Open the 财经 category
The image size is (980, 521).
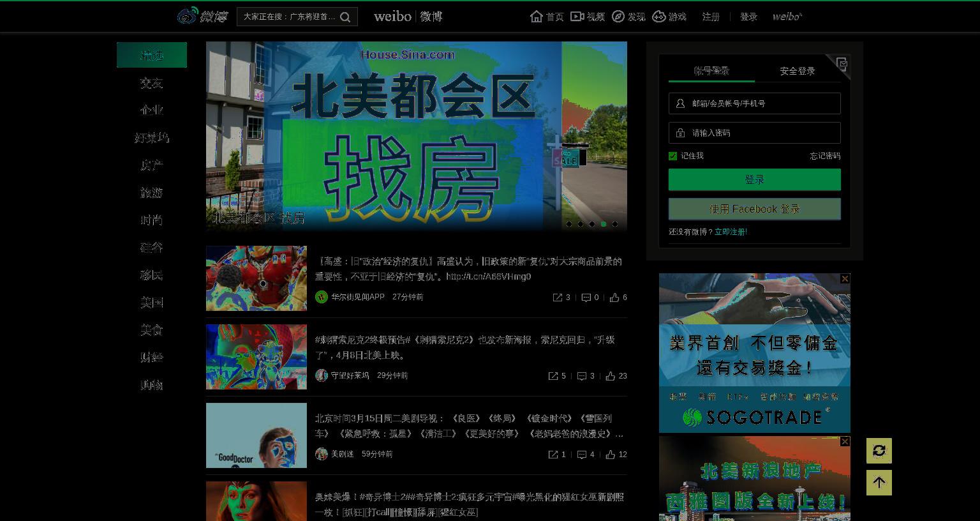[152, 358]
